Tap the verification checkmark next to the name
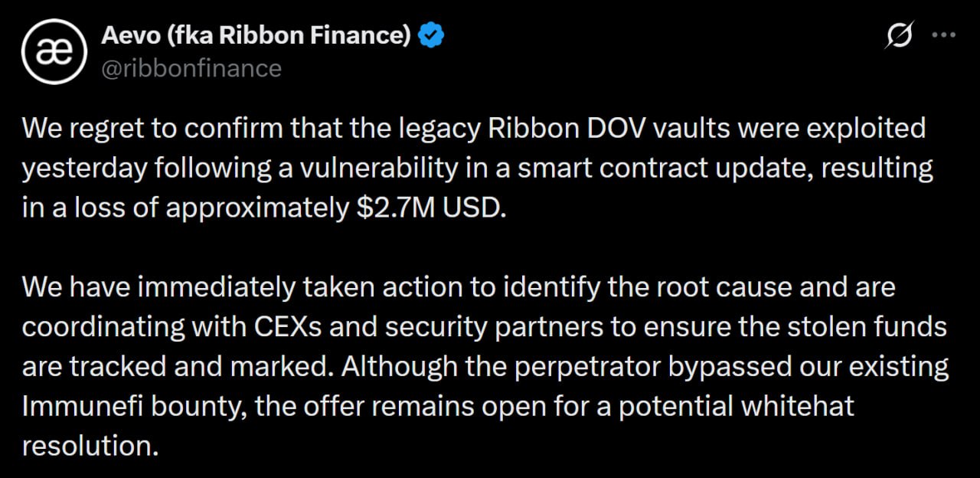Screen dimensions: 980x478 [432, 33]
